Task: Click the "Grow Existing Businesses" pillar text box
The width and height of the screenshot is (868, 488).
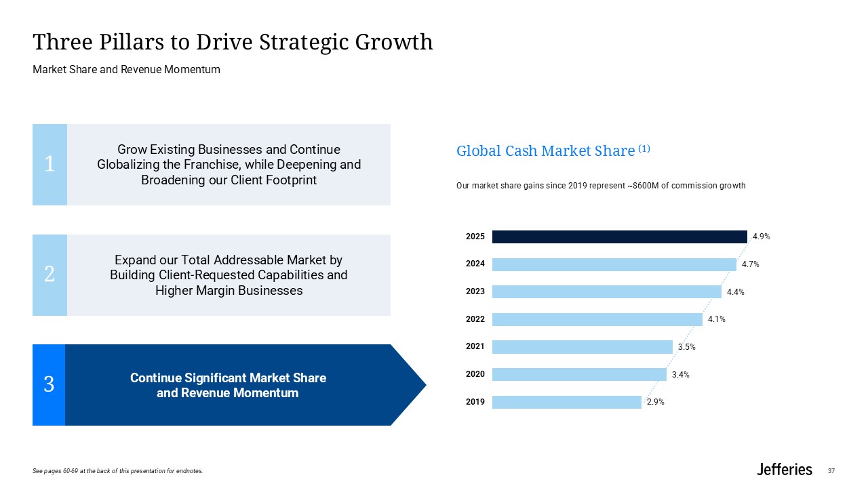Action: tap(229, 164)
